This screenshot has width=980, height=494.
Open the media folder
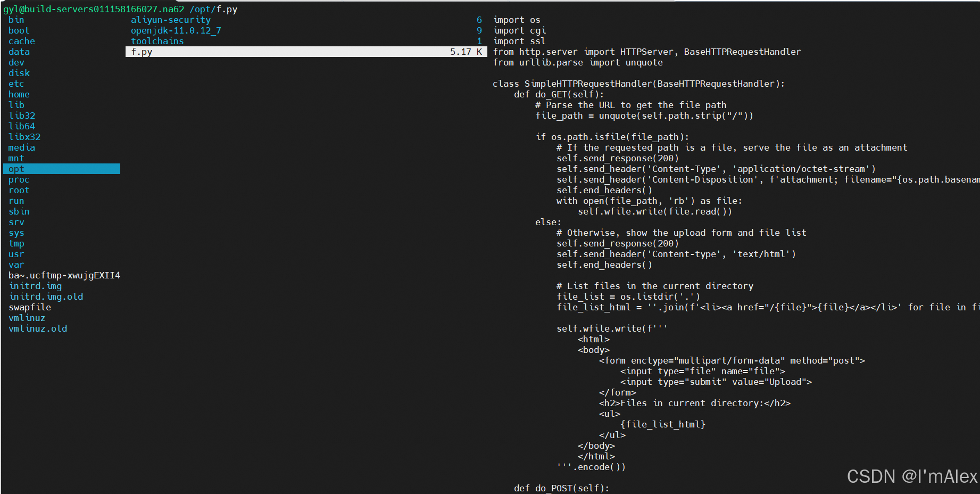click(x=22, y=147)
